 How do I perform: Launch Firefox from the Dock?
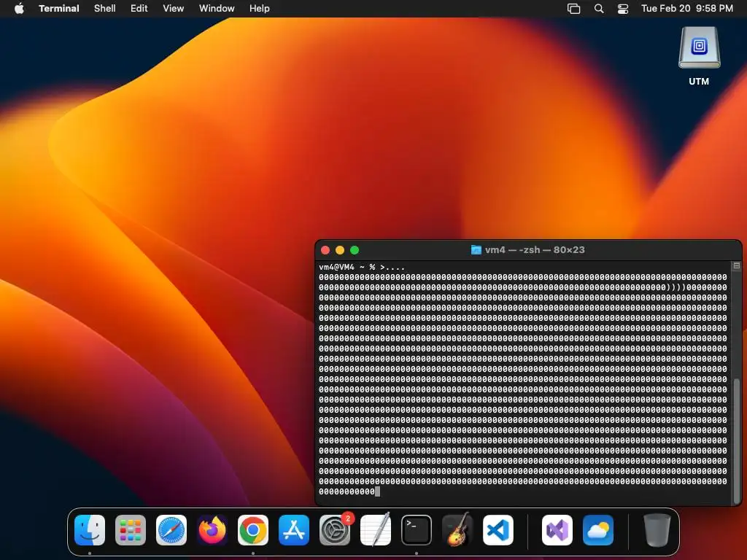click(212, 530)
